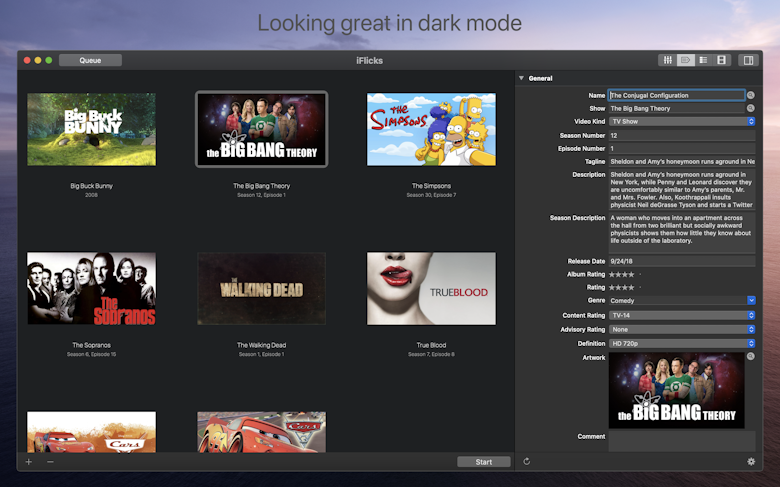Click 'Season 1, Episode 1' subtitle
Image resolution: width=780 pixels, height=487 pixels.
click(262, 354)
